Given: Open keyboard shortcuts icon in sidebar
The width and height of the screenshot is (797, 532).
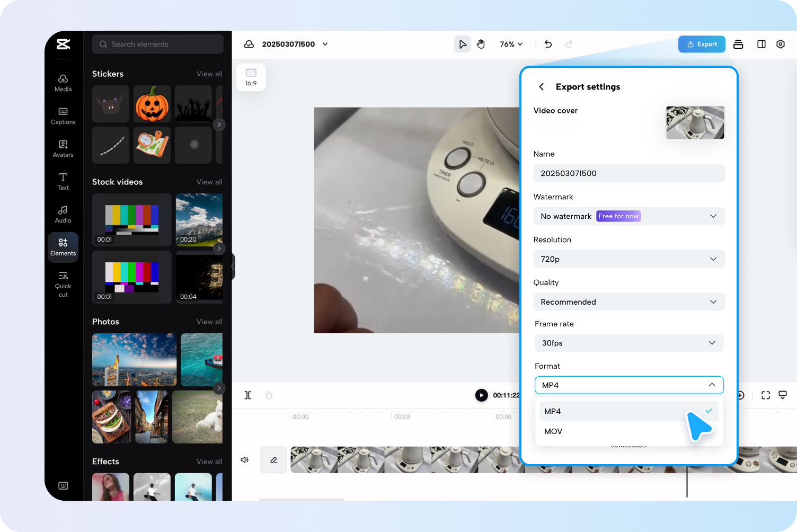Looking at the screenshot, I should [63, 486].
